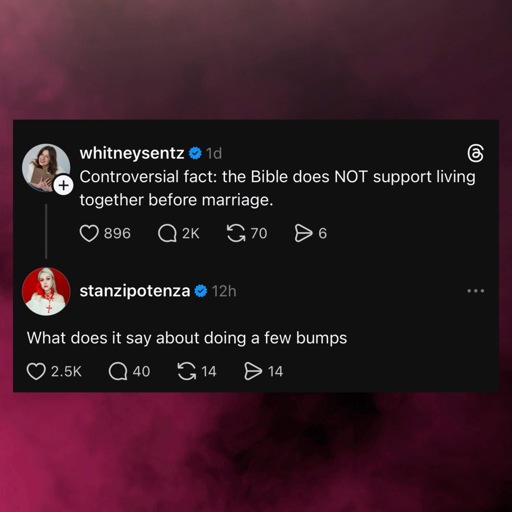Repost the whitneysentz post
512x512 pixels.
point(236,233)
